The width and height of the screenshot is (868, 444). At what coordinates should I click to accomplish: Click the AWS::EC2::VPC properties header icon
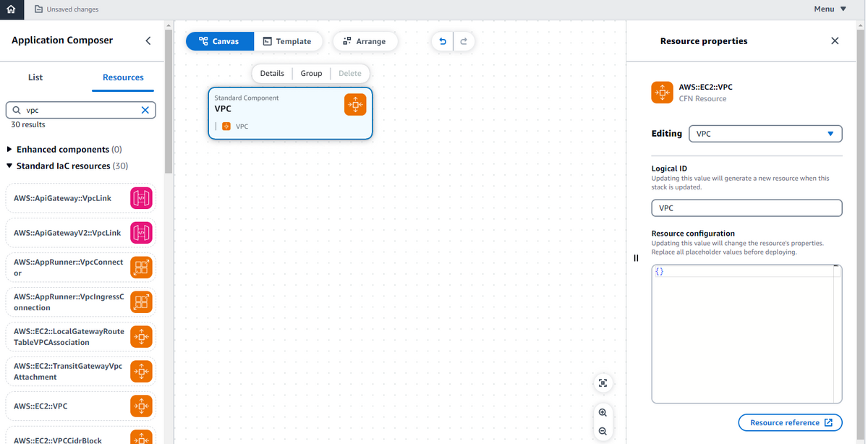pyautogui.click(x=663, y=93)
